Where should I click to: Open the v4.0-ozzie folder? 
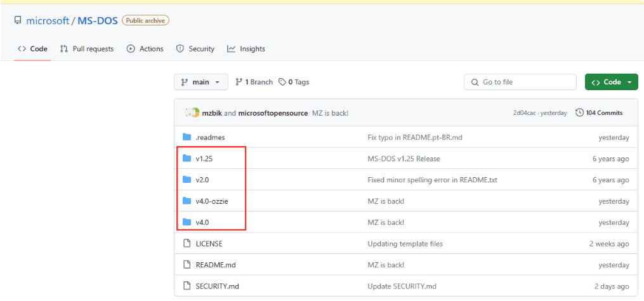[x=212, y=201]
